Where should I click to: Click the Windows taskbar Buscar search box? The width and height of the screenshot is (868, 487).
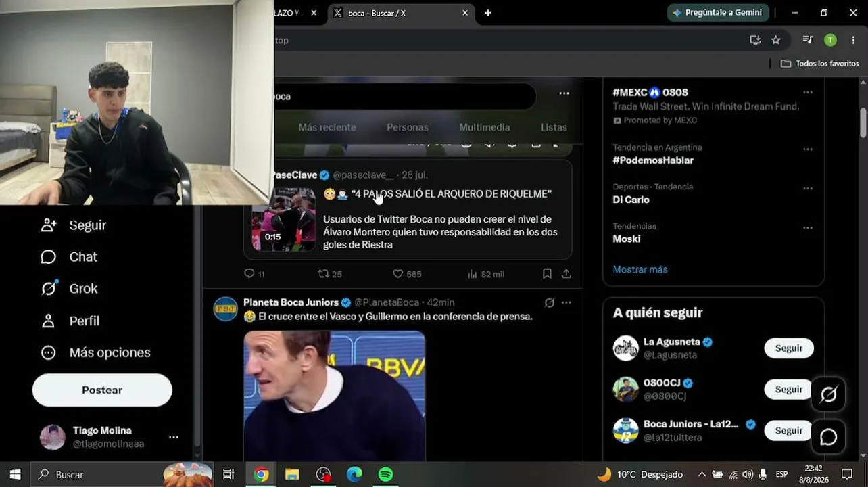click(122, 474)
